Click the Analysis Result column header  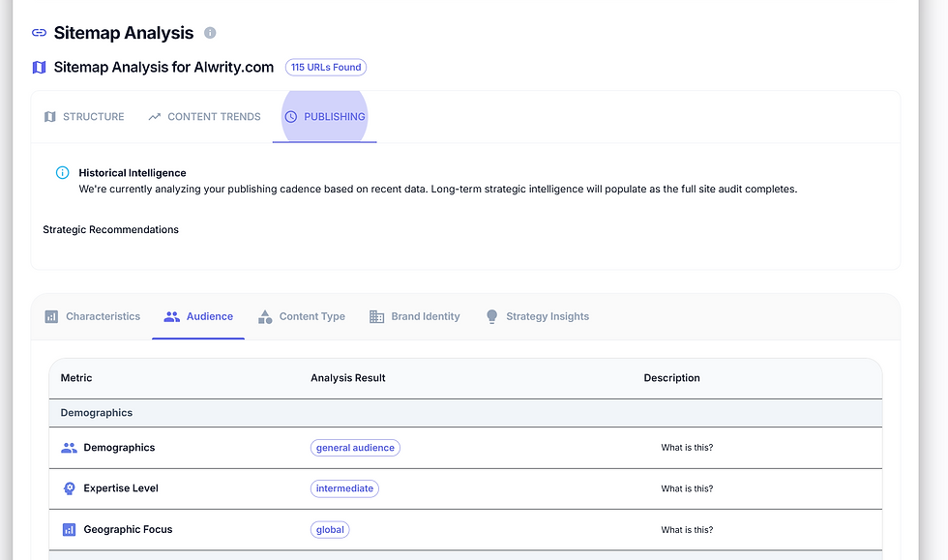coord(347,378)
